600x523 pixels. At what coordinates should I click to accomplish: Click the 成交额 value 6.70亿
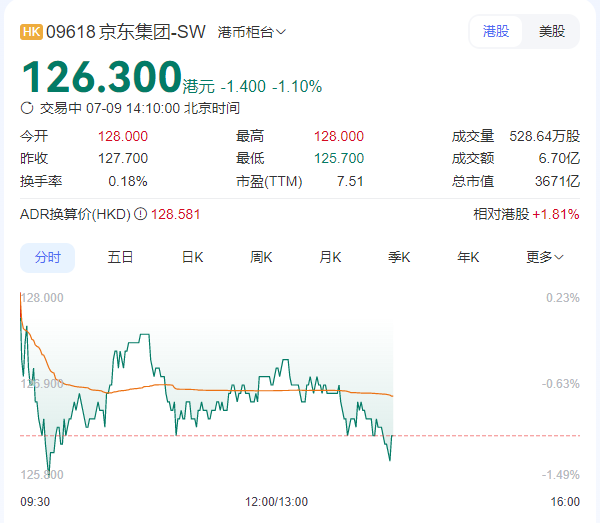tap(559, 158)
